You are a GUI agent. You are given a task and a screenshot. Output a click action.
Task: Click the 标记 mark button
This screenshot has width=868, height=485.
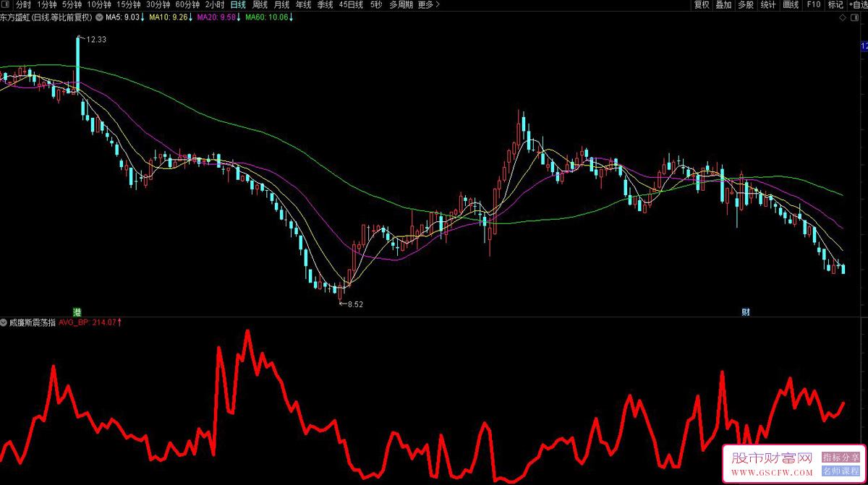835,4
